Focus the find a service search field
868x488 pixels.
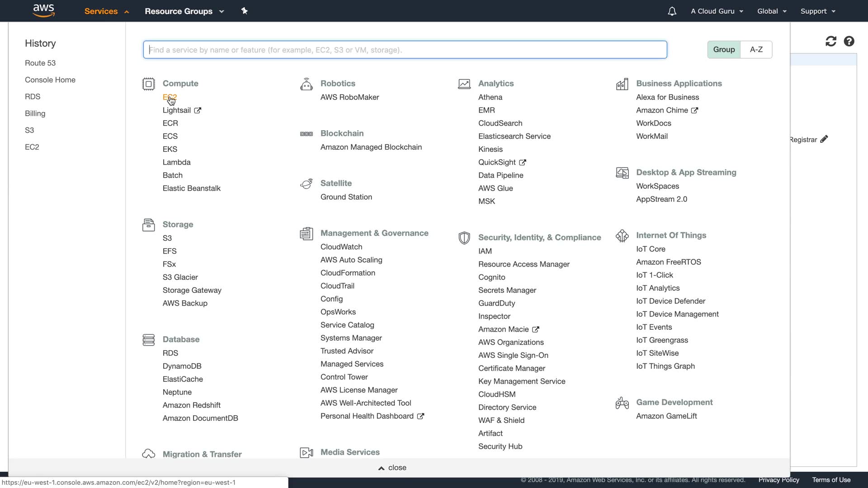[405, 50]
